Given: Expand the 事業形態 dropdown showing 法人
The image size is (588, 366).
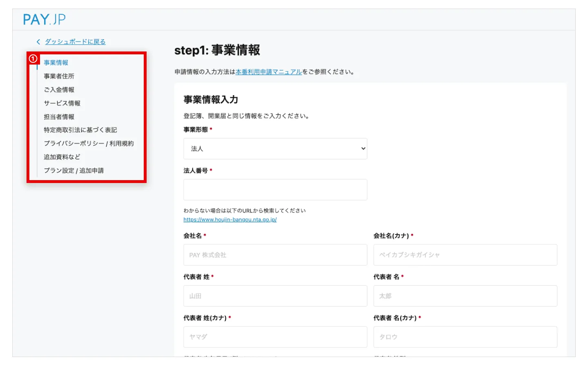Looking at the screenshot, I should [275, 149].
